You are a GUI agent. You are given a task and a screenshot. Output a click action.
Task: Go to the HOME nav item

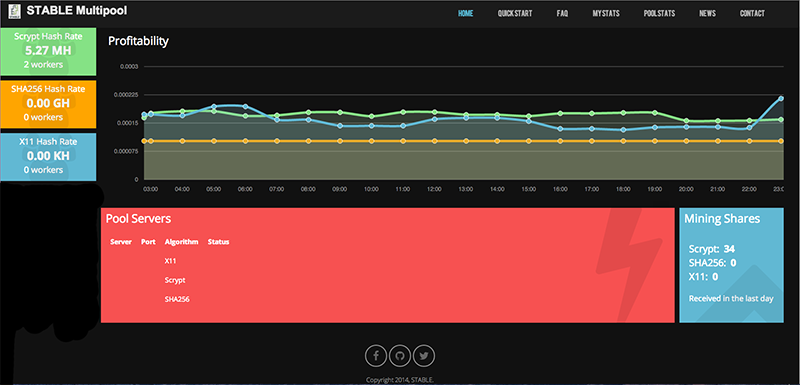(x=465, y=14)
